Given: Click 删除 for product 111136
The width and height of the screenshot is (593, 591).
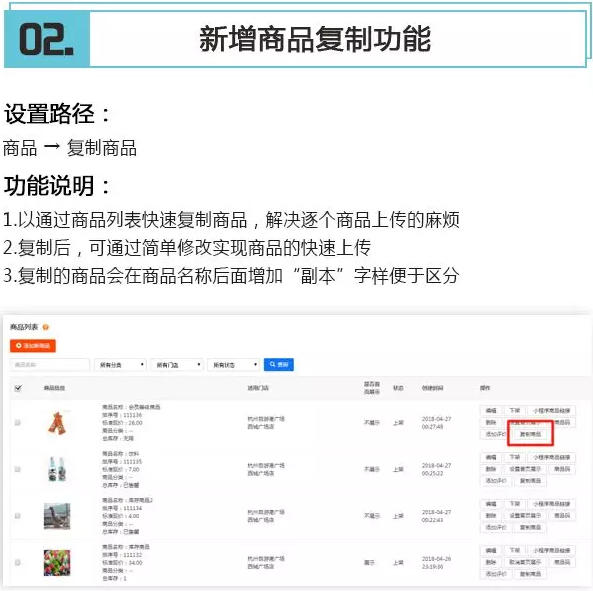Looking at the screenshot, I should pyautogui.click(x=491, y=422).
